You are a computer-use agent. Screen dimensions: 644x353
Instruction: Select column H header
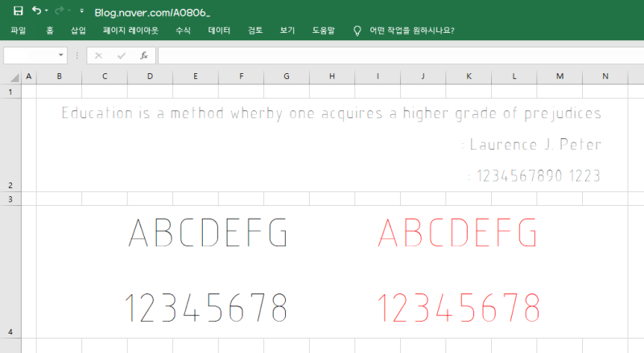pyautogui.click(x=332, y=76)
